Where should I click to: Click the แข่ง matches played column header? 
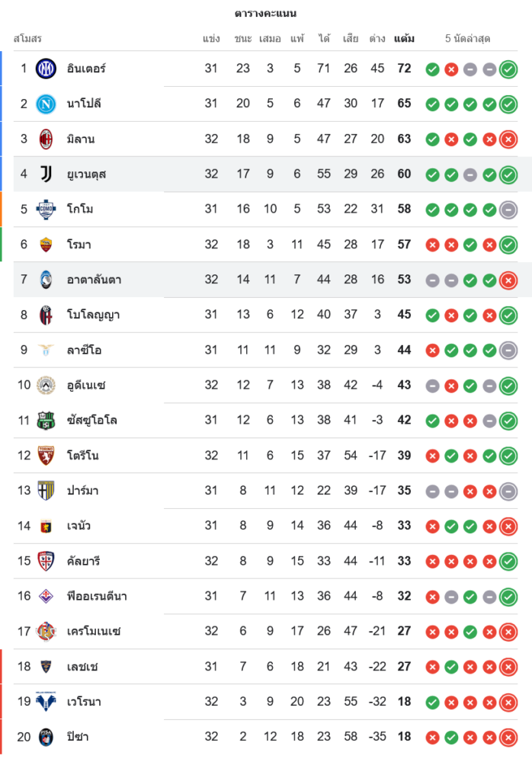[211, 38]
